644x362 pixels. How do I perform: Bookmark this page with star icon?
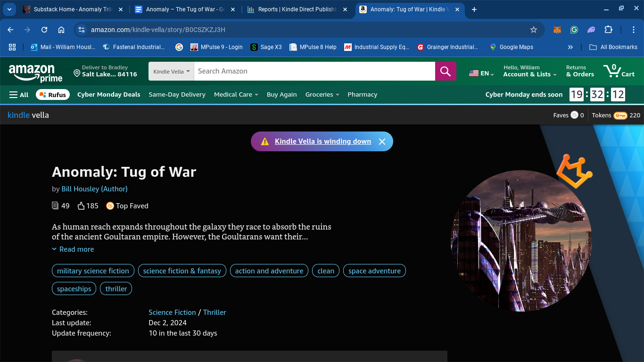[534, 30]
